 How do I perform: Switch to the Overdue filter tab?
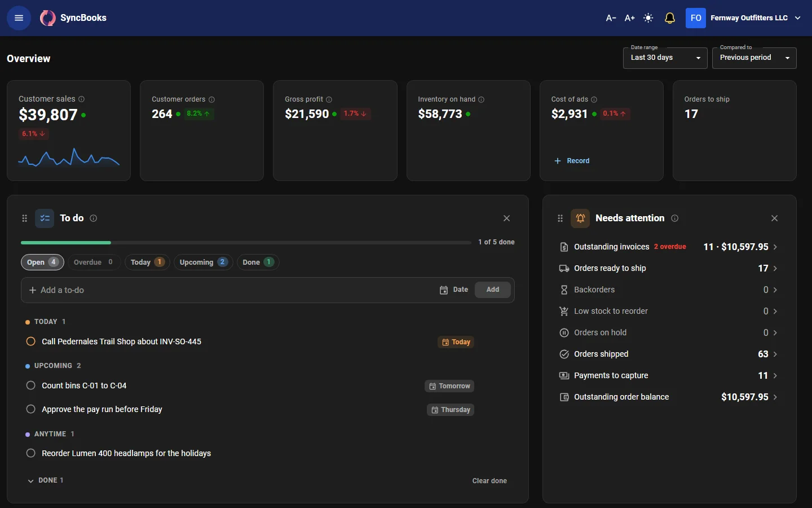coord(94,262)
